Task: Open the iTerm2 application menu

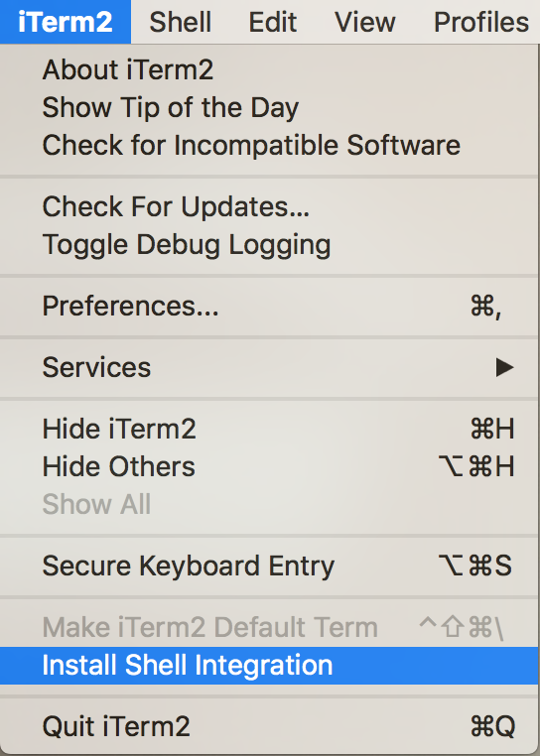Action: (x=66, y=22)
